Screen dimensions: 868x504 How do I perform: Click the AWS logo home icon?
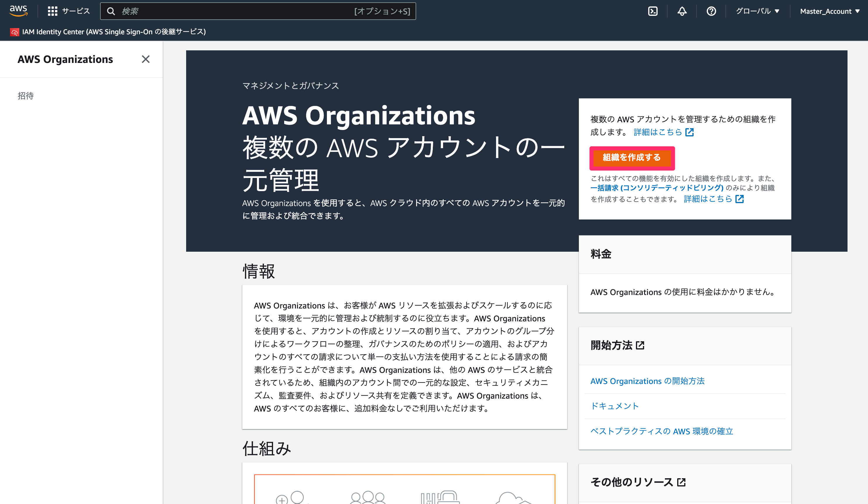pos(18,11)
